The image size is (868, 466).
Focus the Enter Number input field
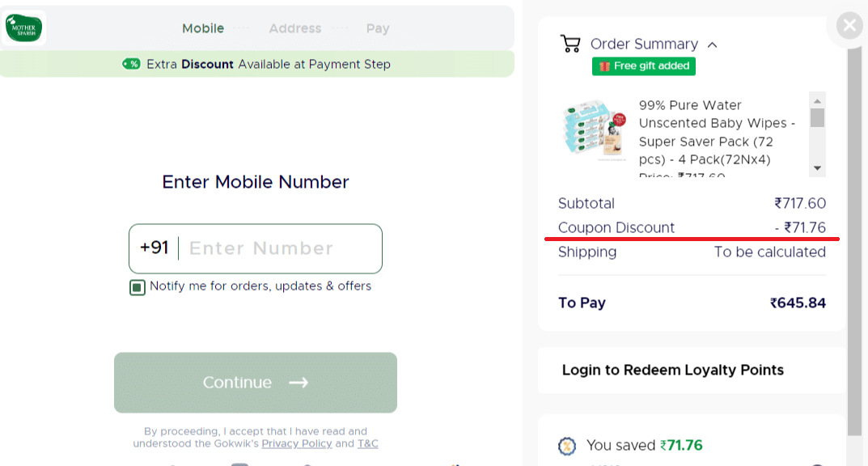(x=279, y=248)
